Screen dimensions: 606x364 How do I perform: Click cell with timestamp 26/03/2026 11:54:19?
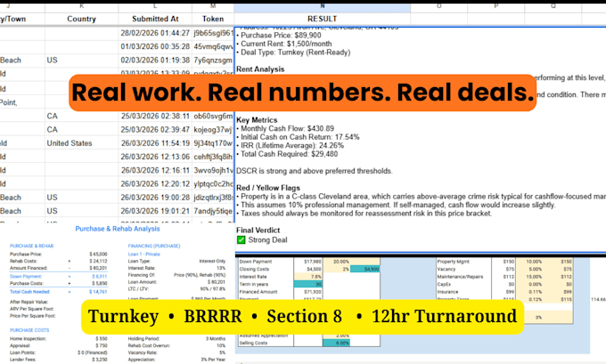155,143
